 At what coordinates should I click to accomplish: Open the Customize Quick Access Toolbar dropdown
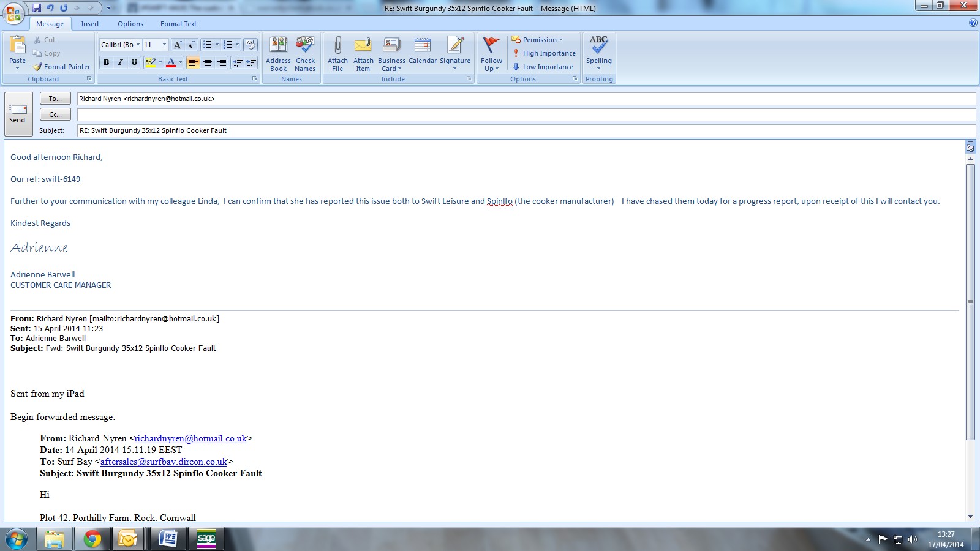[109, 8]
